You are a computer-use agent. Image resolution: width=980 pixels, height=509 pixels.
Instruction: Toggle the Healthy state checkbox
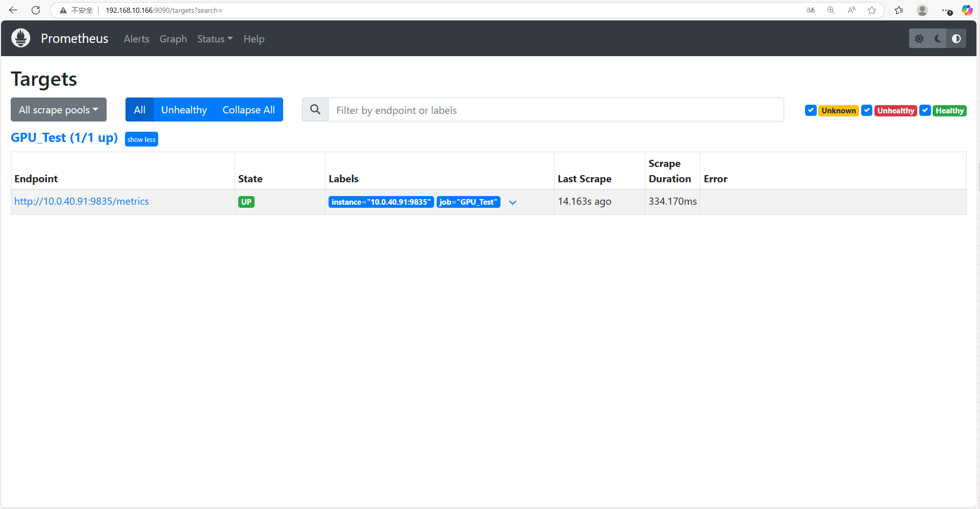(925, 110)
